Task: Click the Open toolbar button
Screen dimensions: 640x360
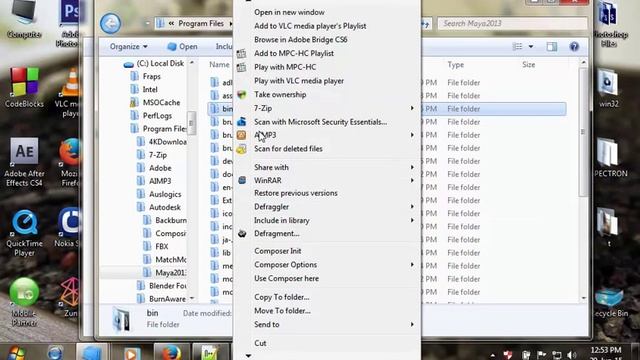Action: click(182, 47)
